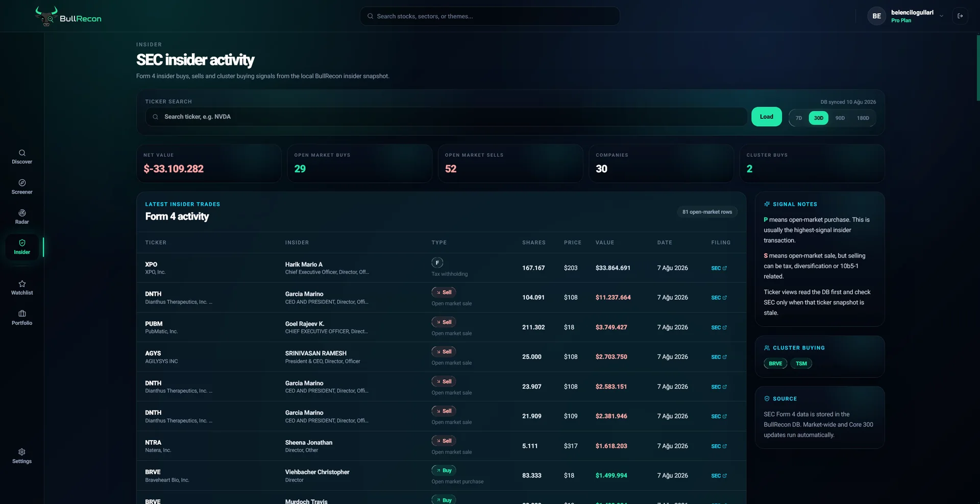Click the BE user avatar
This screenshot has width=980, height=504.
[876, 16]
